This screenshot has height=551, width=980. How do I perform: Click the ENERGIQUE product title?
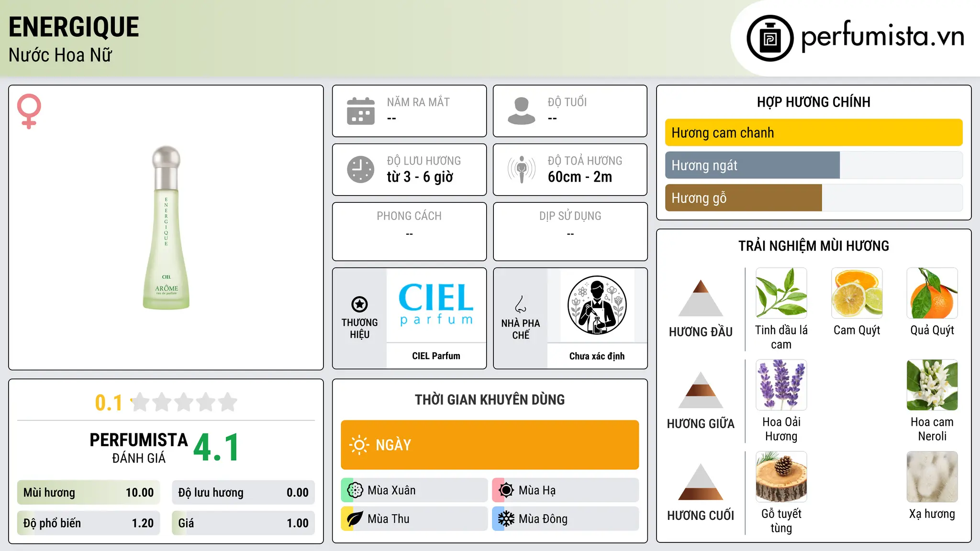pos(74,27)
